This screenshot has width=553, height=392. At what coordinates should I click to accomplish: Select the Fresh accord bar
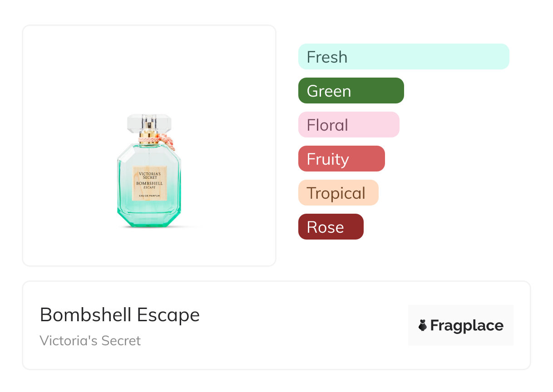point(403,57)
